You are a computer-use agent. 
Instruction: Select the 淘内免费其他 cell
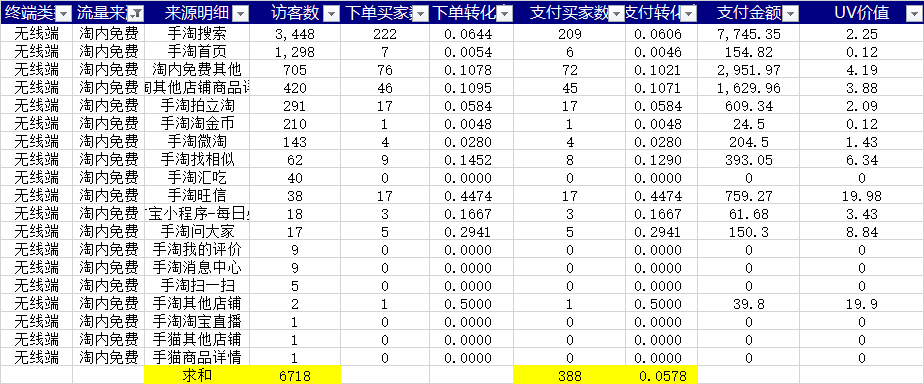[197, 70]
